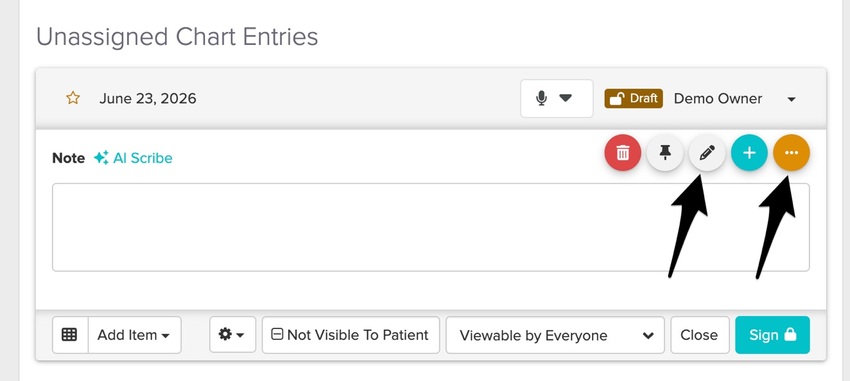Click the teal plus button
Image resolution: width=850 pixels, height=381 pixels.
click(x=749, y=153)
